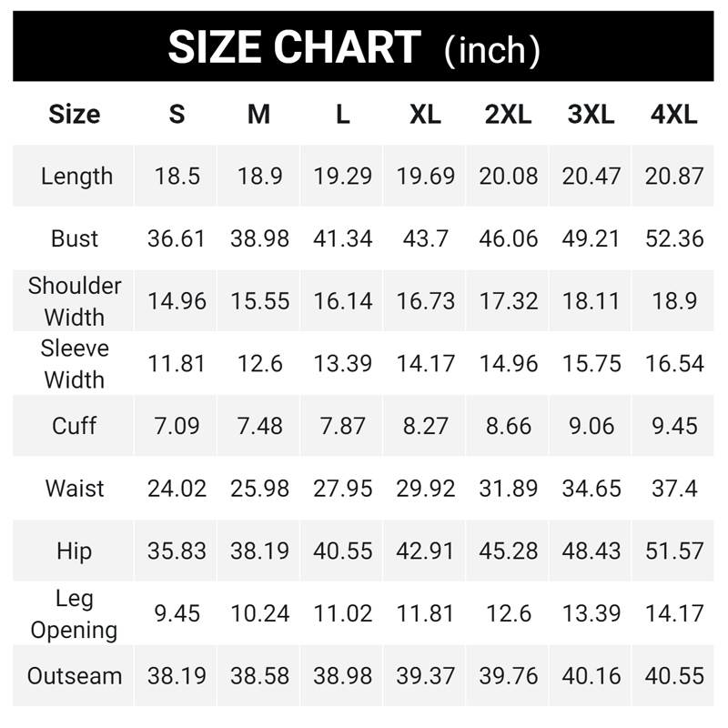Viewport: 728px width, 728px height.
Task: Select the Bust row label
Action: (x=75, y=238)
